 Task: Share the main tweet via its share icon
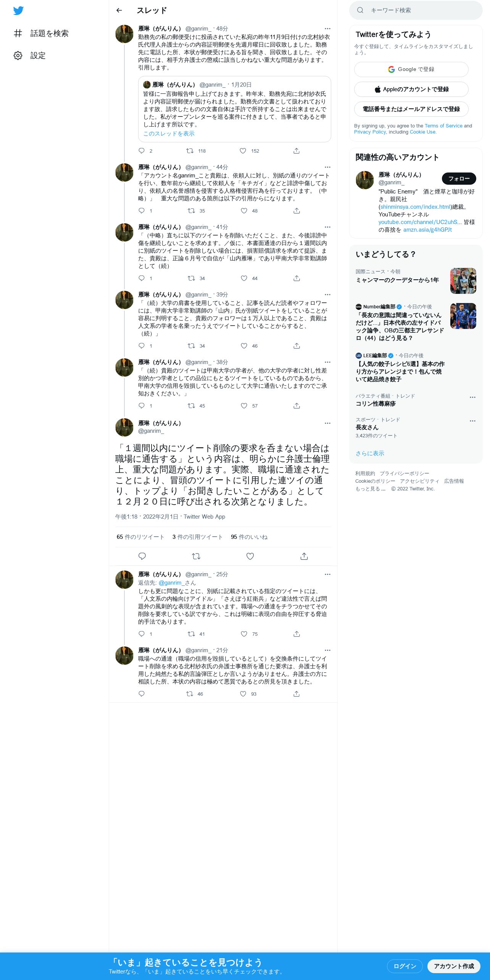pos(304,556)
